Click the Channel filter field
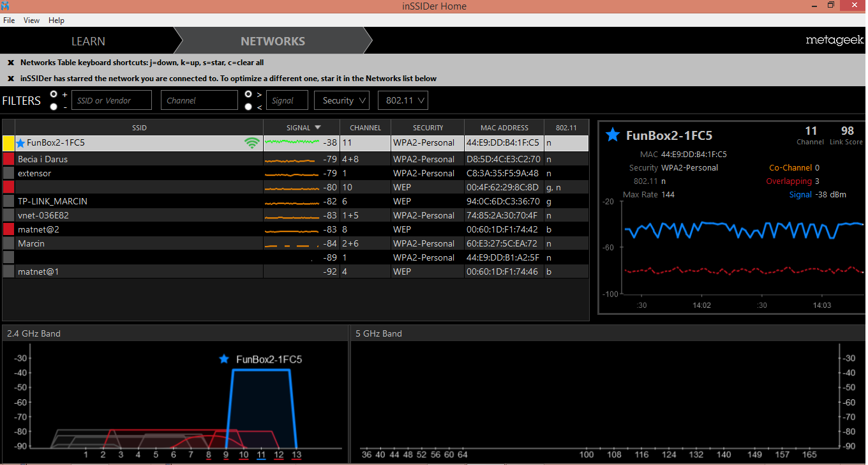 pos(199,100)
